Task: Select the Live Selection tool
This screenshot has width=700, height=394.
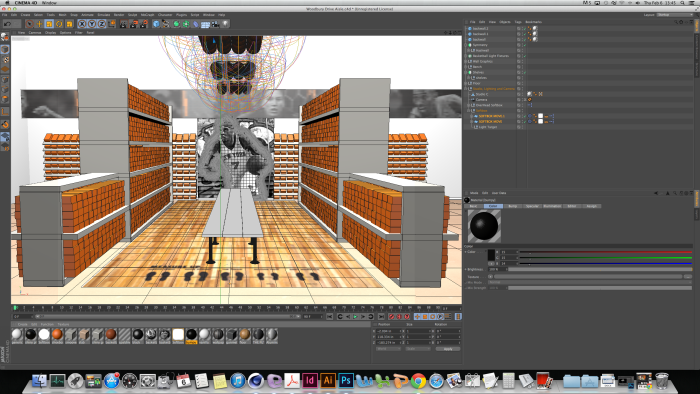Action: coord(29,24)
